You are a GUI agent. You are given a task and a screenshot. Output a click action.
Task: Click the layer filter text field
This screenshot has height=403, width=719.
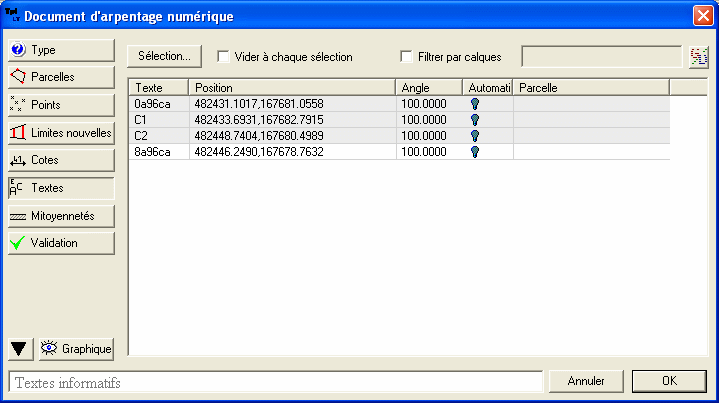point(602,57)
